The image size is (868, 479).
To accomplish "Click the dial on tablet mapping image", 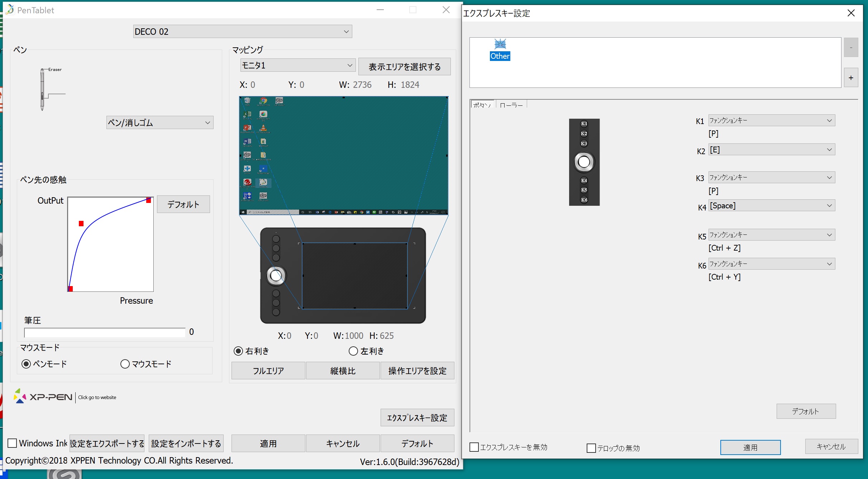I will 276,276.
